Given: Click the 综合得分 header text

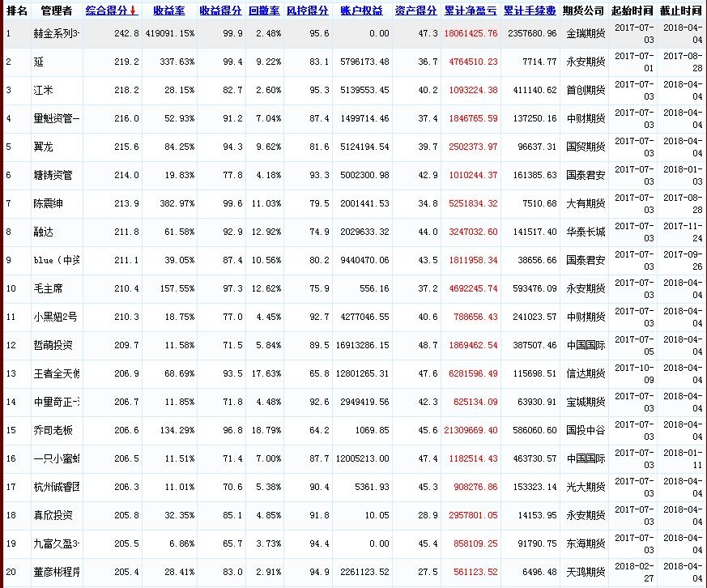Looking at the screenshot, I should click(107, 11).
